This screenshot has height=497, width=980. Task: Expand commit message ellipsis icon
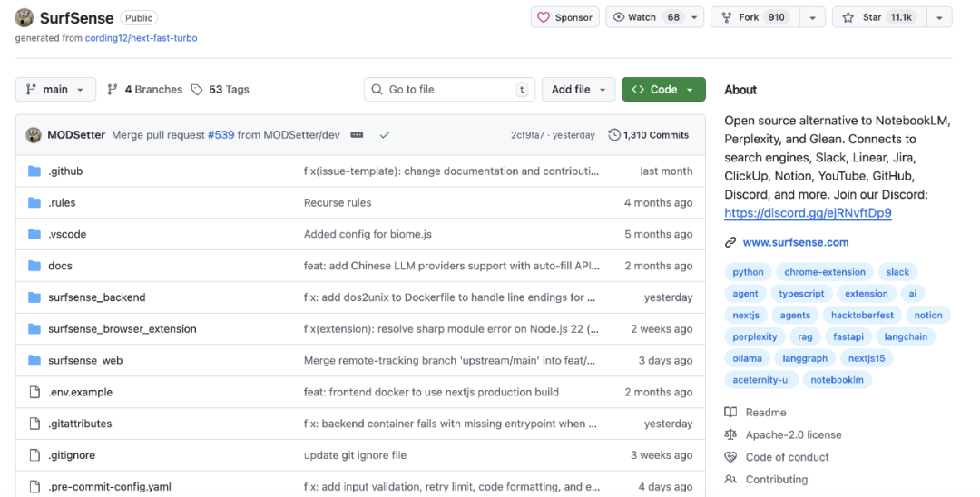pyautogui.click(x=357, y=135)
